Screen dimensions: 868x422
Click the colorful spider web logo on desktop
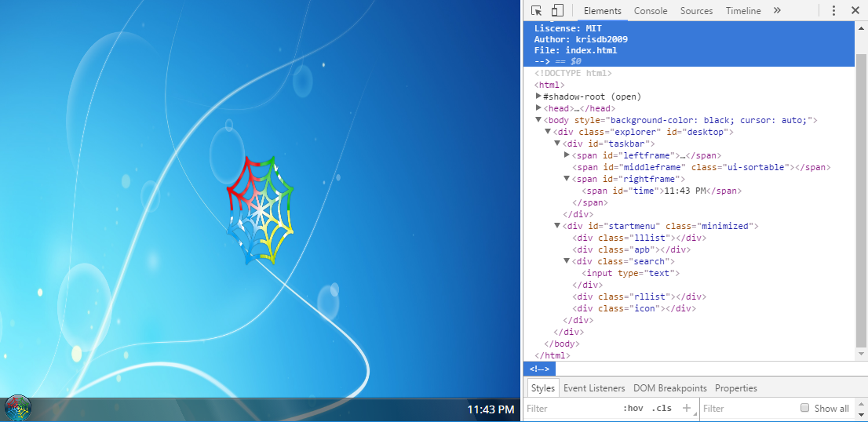coord(260,210)
